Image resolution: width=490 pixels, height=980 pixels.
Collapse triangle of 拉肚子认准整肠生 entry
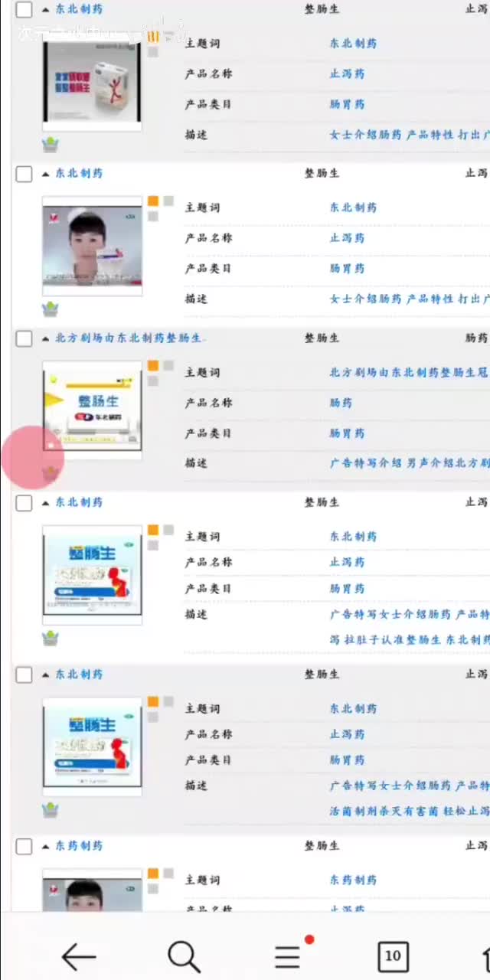46,502
